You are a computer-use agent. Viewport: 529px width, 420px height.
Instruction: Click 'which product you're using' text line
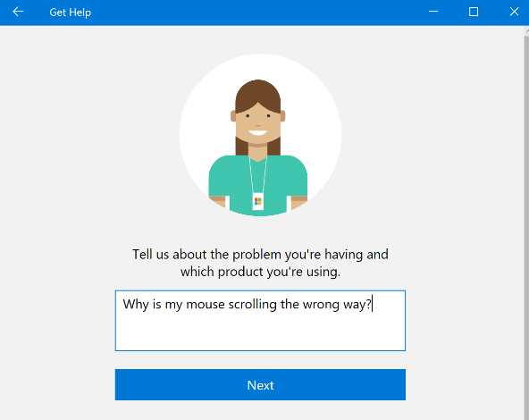click(x=260, y=272)
